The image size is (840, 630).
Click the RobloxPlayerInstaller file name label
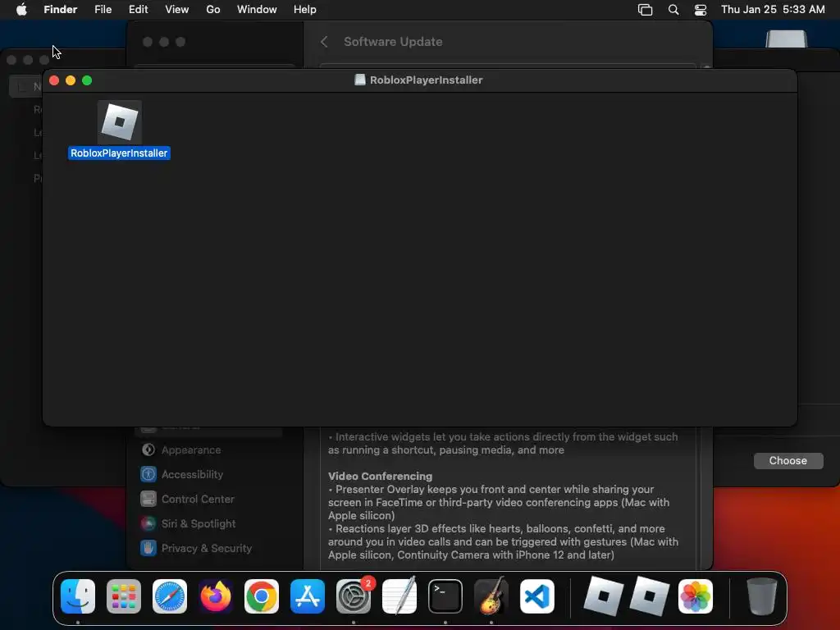coord(119,153)
